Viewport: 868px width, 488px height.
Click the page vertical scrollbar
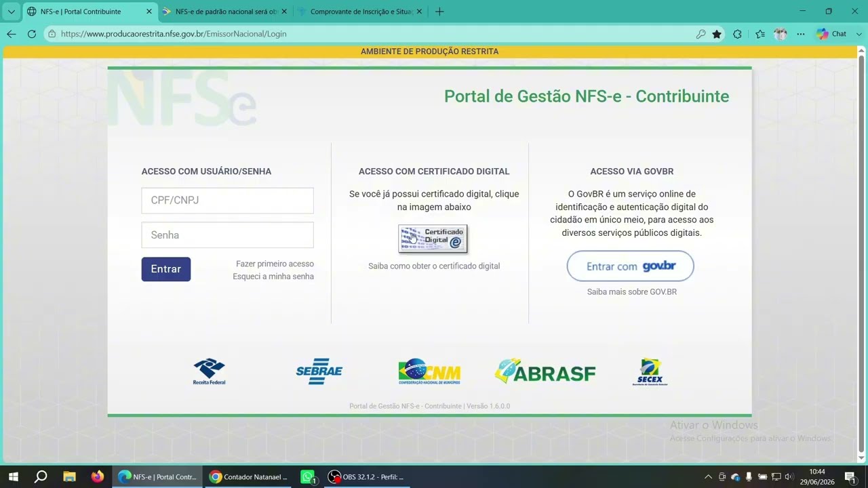[x=862, y=253]
